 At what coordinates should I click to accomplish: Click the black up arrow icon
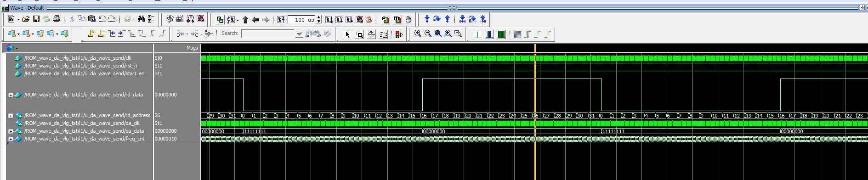coord(245,20)
